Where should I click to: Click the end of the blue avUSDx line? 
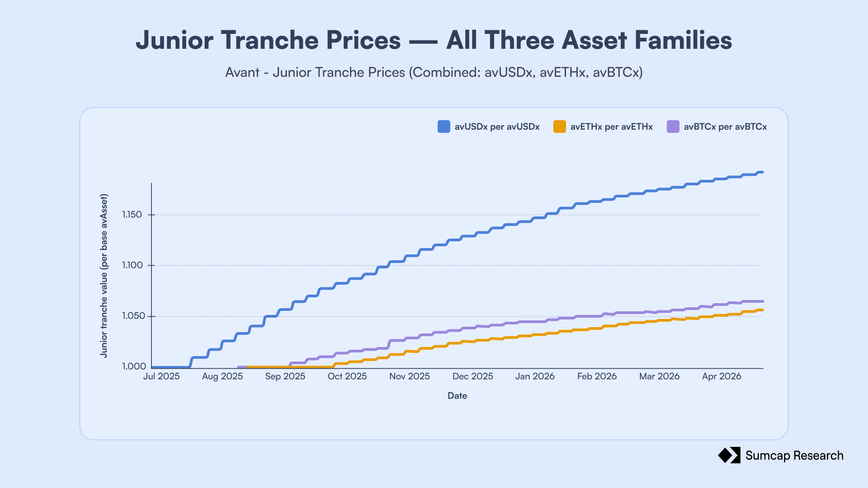coord(762,172)
